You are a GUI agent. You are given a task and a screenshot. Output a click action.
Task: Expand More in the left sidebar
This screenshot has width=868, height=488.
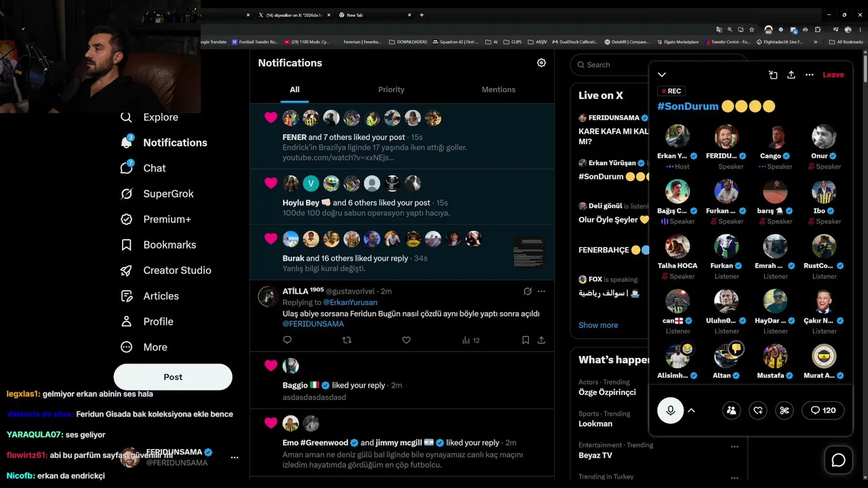[x=143, y=347]
